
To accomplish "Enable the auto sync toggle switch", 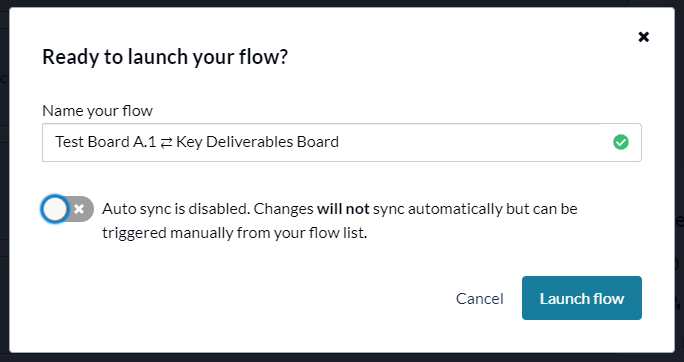I will (68, 209).
